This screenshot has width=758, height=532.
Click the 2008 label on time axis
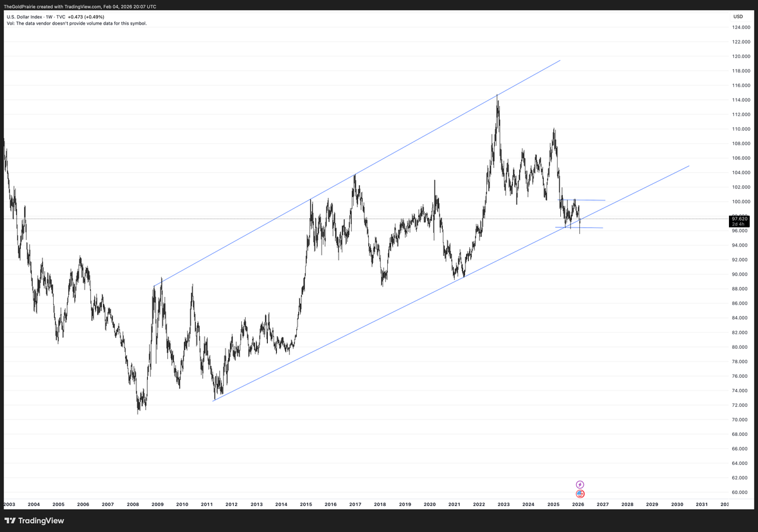[133, 505]
